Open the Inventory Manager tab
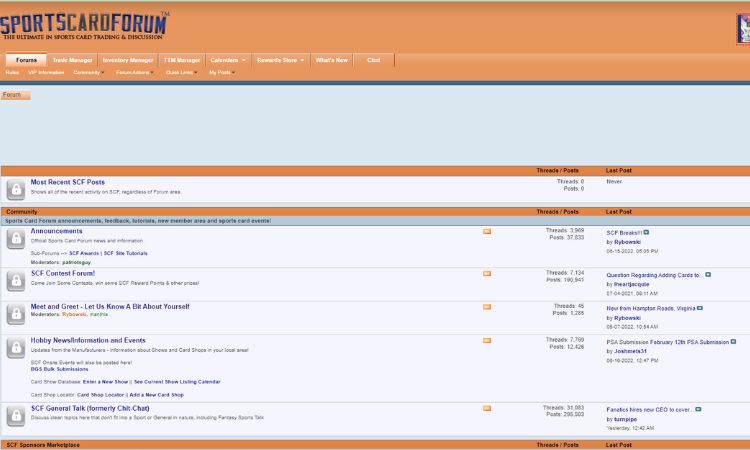The width and height of the screenshot is (750, 450). [128, 60]
